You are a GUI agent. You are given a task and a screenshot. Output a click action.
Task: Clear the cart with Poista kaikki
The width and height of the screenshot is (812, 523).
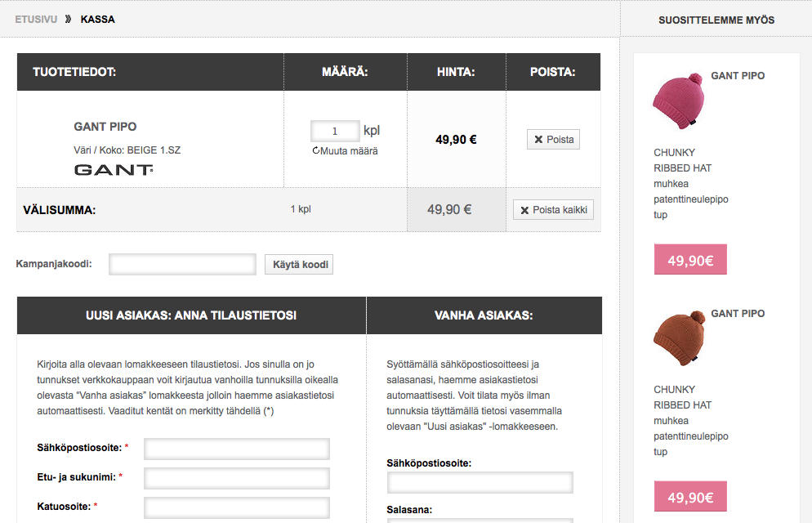[553, 210]
